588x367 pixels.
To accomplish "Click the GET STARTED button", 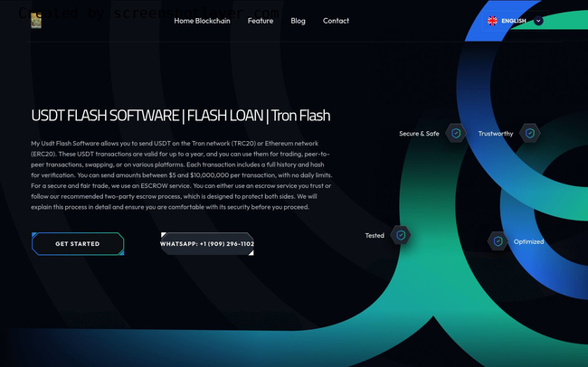I will tap(78, 244).
